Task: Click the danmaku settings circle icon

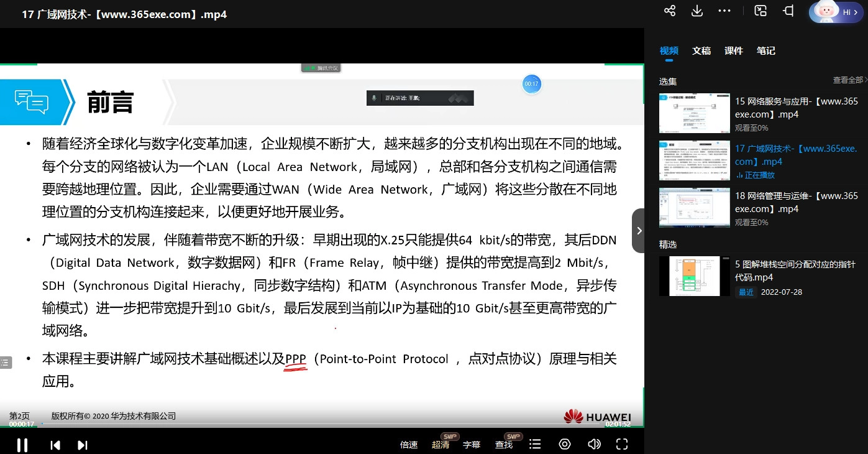Action: tap(565, 444)
